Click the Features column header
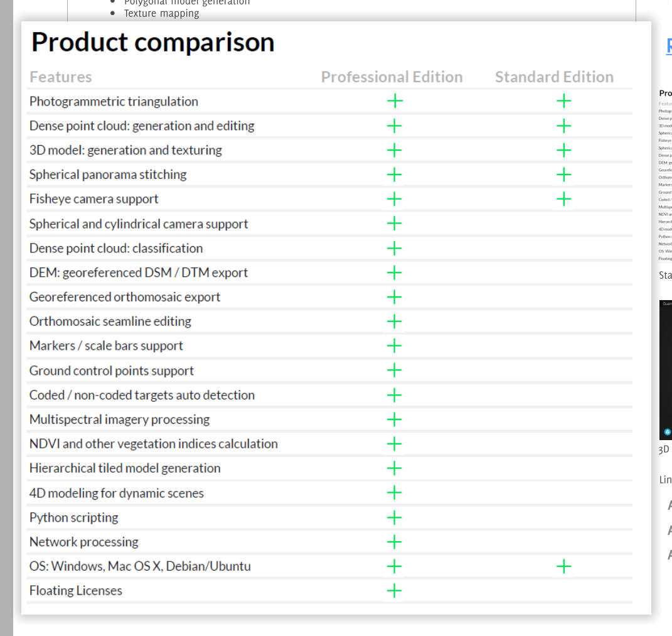Viewport: 672px width, 636px height. point(60,77)
